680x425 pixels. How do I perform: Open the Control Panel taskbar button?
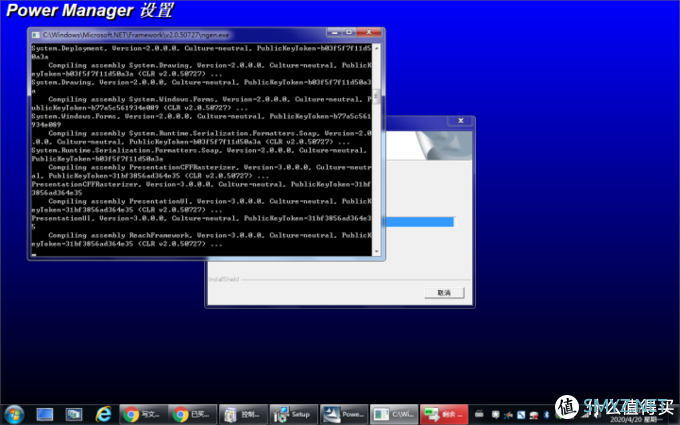[x=243, y=415]
